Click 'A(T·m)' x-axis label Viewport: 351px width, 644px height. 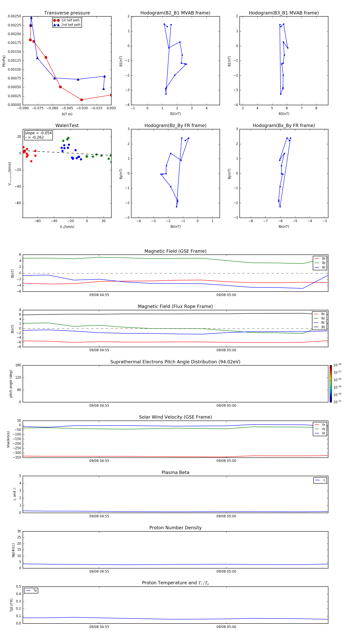[x=67, y=114]
